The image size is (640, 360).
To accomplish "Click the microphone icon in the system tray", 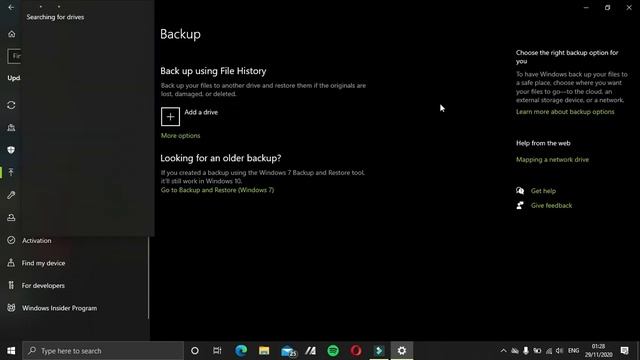I will [526, 351].
